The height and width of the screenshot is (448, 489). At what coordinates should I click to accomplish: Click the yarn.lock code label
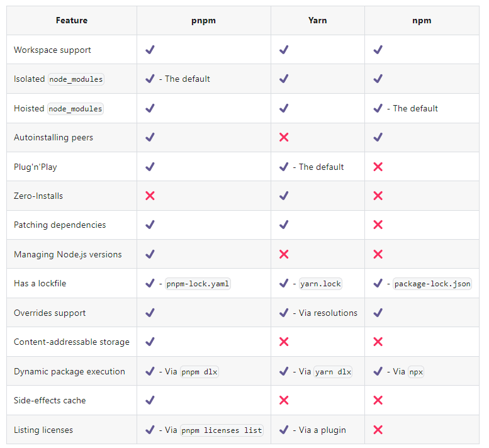(x=320, y=284)
